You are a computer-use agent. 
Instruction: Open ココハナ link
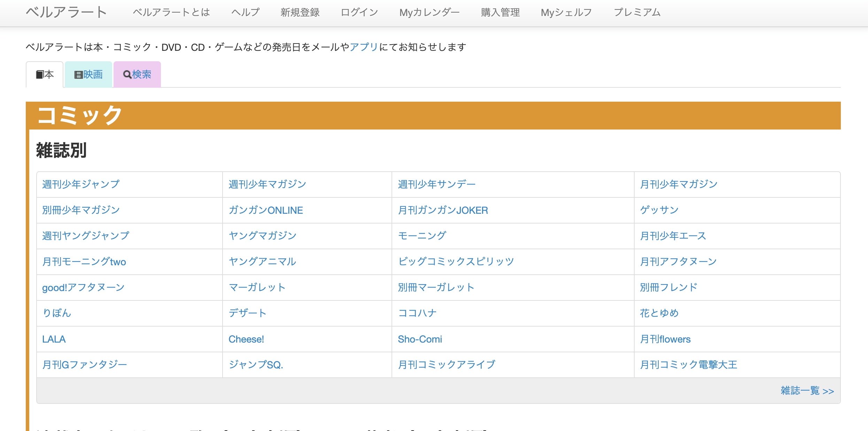(417, 313)
